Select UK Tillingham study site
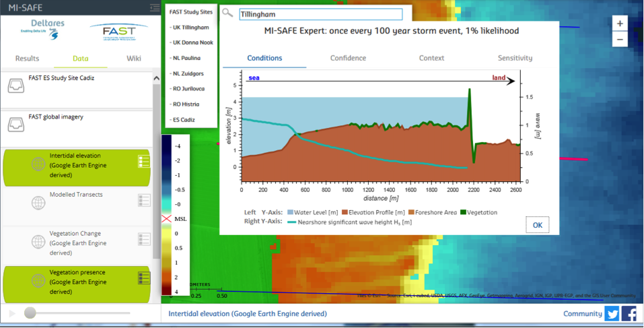This screenshot has height=328, width=644. click(x=189, y=27)
